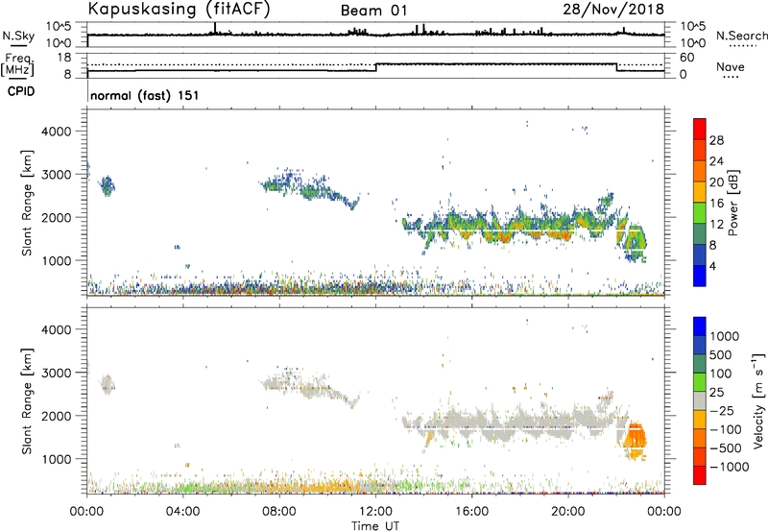Screen dimensions: 768x532
Task: Click the 28/Nov/2018 date text
Action: (613, 9)
